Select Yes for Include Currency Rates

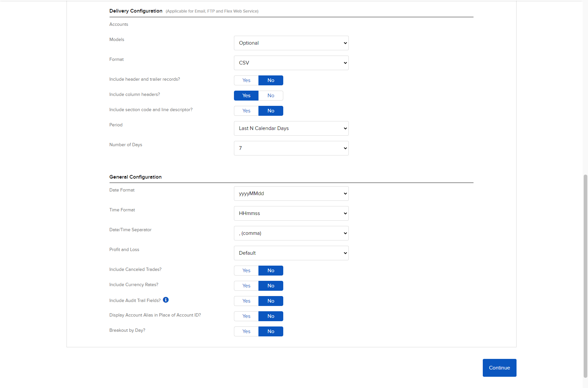click(246, 286)
